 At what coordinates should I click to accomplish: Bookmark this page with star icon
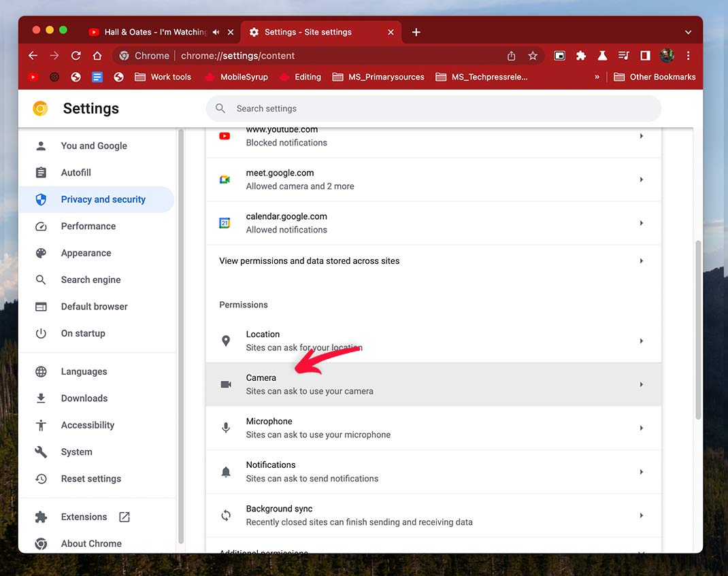point(533,56)
